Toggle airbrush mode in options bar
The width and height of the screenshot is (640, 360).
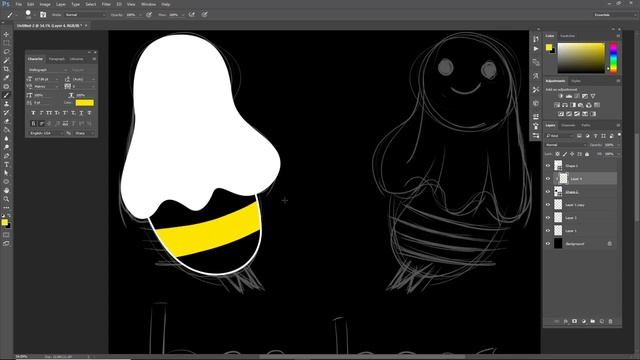(192, 15)
